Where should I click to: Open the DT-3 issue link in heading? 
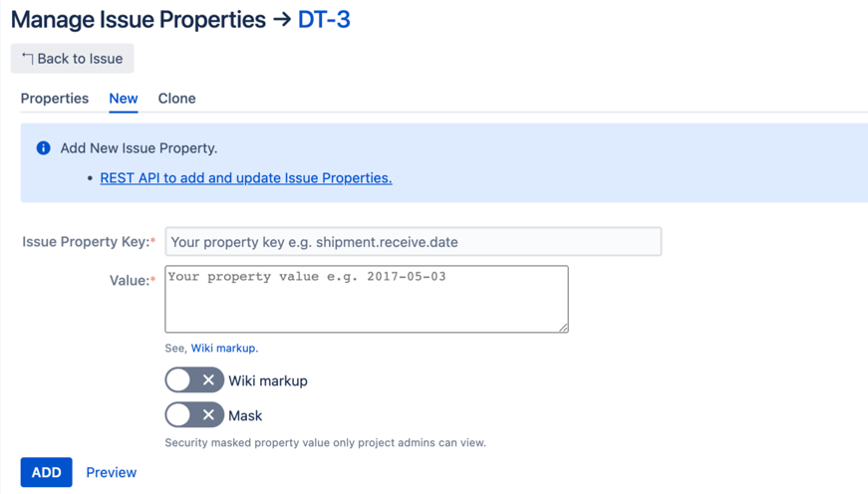[x=324, y=20]
